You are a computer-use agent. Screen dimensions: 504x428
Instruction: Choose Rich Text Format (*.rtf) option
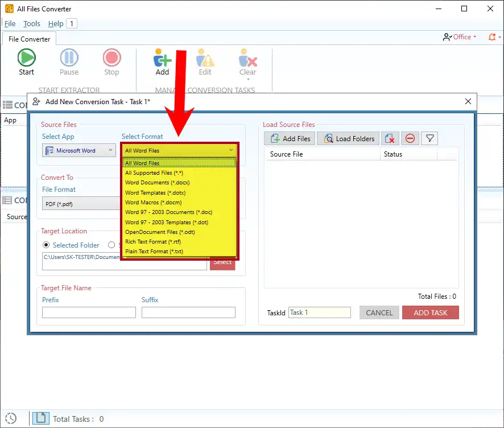(179, 241)
